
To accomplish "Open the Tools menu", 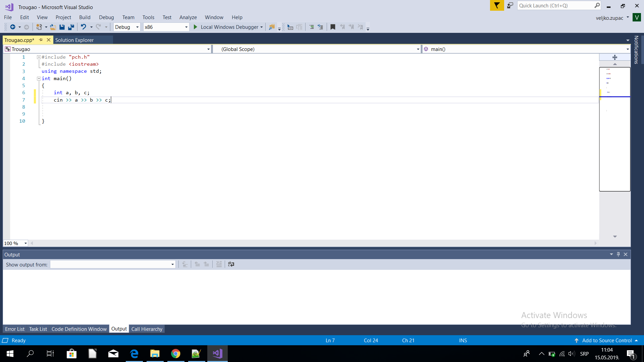I will coord(148,17).
